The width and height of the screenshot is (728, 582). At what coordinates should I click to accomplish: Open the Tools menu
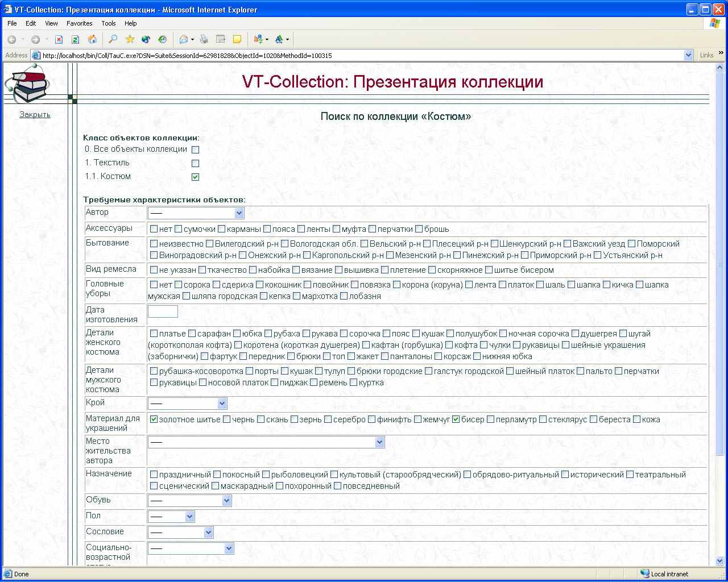[x=109, y=23]
